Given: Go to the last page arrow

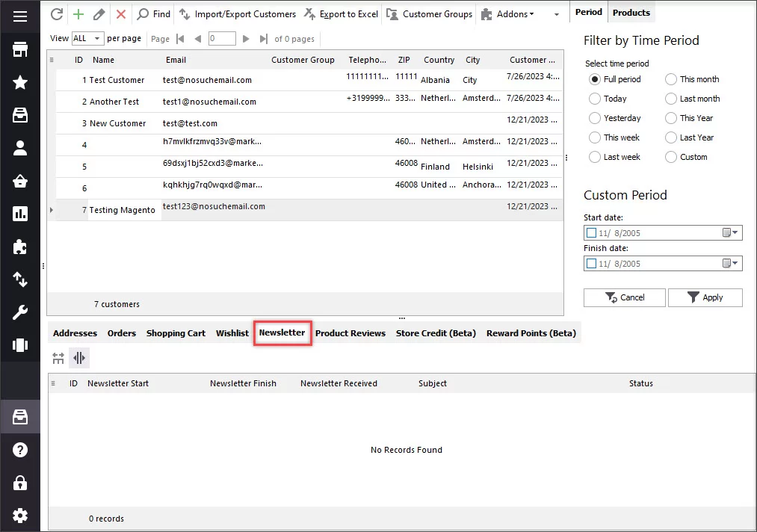Looking at the screenshot, I should click(263, 39).
